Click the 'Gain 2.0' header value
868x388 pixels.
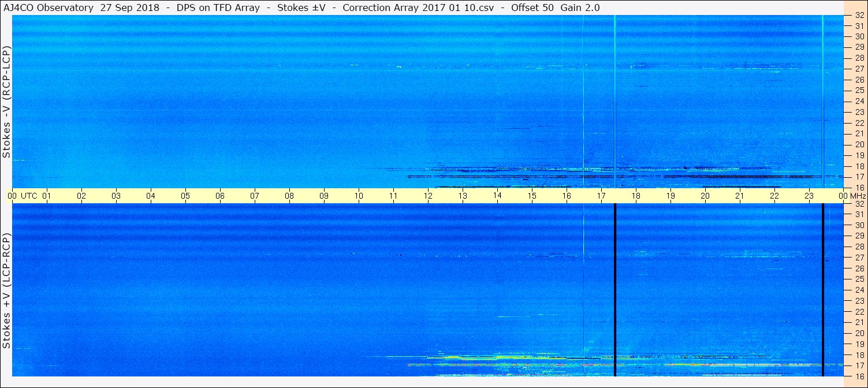click(x=580, y=8)
